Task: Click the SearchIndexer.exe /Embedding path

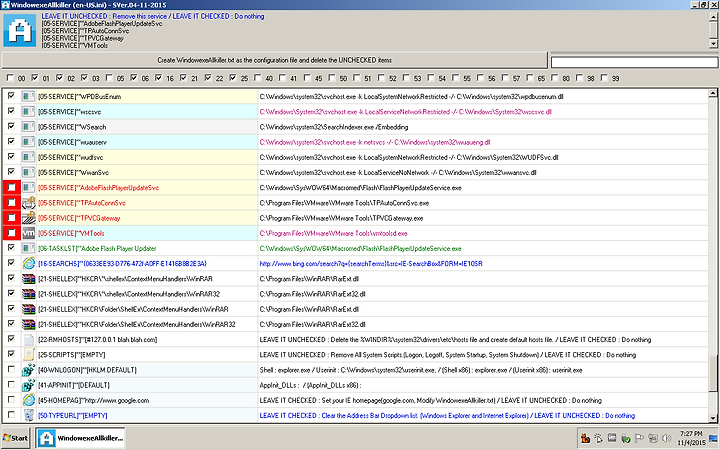Action: pyautogui.click(x=334, y=127)
